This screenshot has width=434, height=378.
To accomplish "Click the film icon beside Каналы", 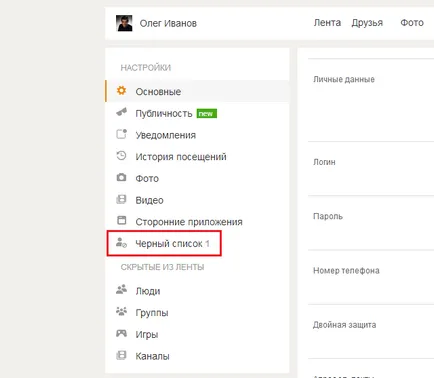I will [x=121, y=355].
